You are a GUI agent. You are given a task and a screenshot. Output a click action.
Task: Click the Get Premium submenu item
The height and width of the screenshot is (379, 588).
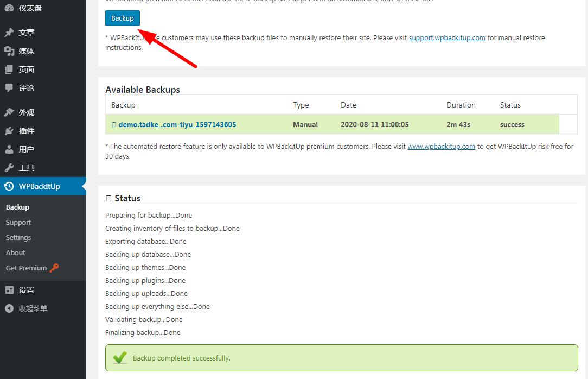pyautogui.click(x=27, y=268)
